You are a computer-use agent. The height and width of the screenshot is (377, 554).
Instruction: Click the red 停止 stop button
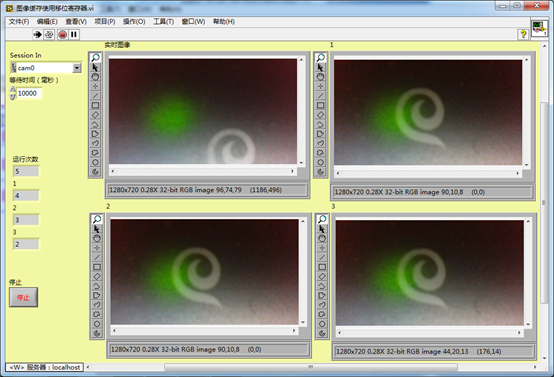pyautogui.click(x=23, y=297)
